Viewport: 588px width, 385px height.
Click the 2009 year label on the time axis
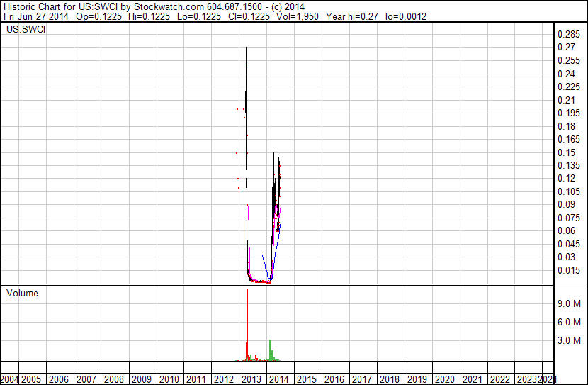tap(142, 379)
